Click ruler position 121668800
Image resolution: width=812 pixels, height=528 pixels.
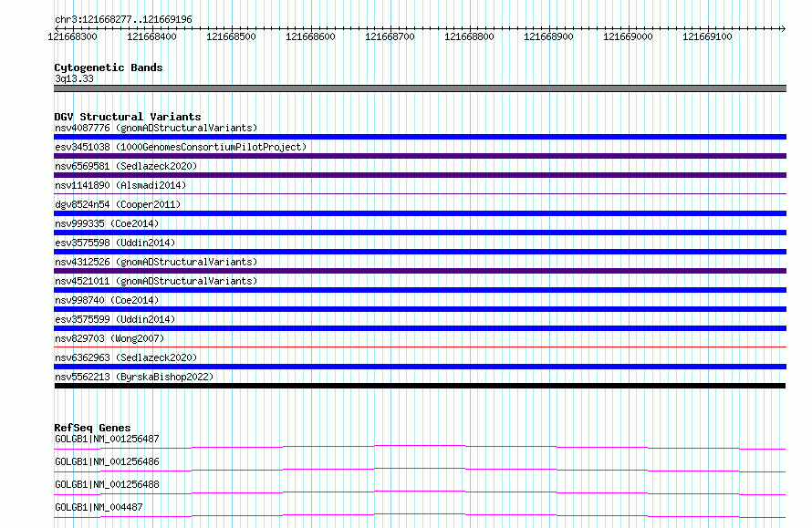click(469, 36)
